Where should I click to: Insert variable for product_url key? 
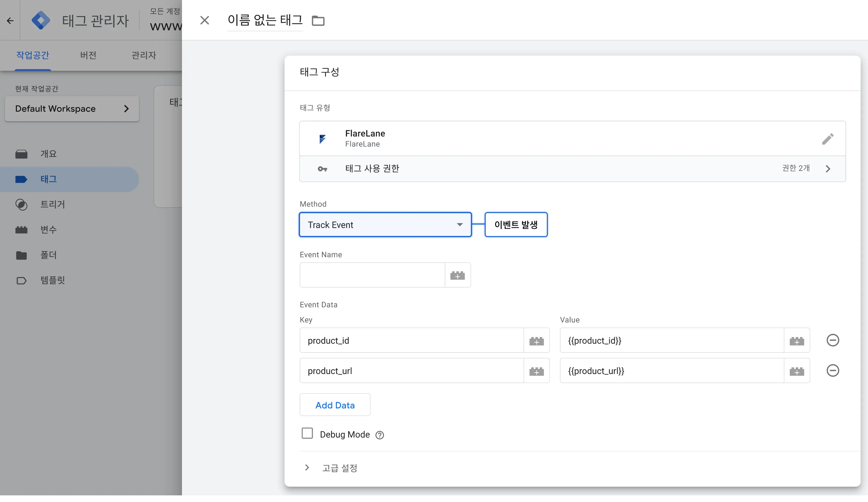point(536,371)
